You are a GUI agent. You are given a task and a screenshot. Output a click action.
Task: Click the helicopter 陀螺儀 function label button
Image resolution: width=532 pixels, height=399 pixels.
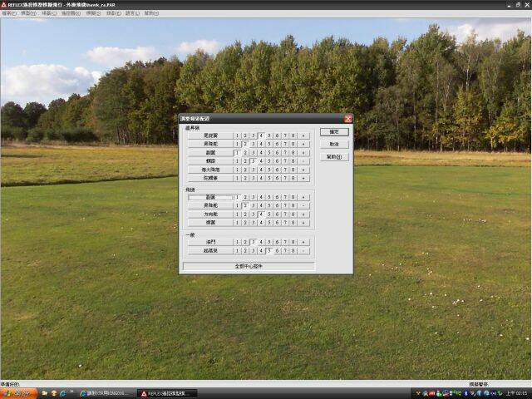click(210, 178)
